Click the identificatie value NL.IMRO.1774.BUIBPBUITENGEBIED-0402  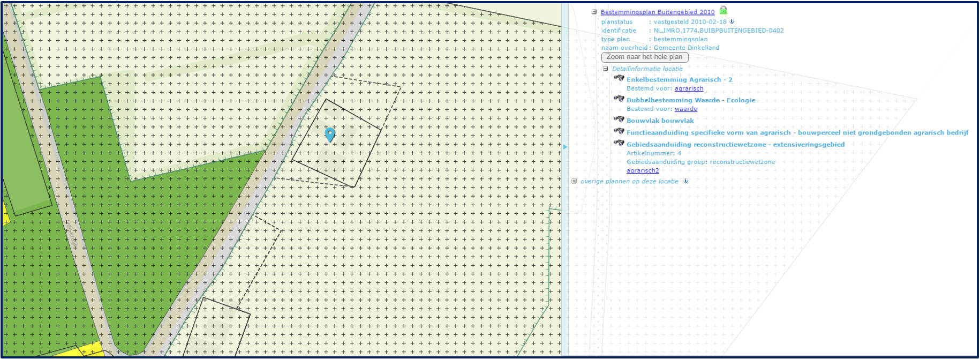(x=719, y=31)
